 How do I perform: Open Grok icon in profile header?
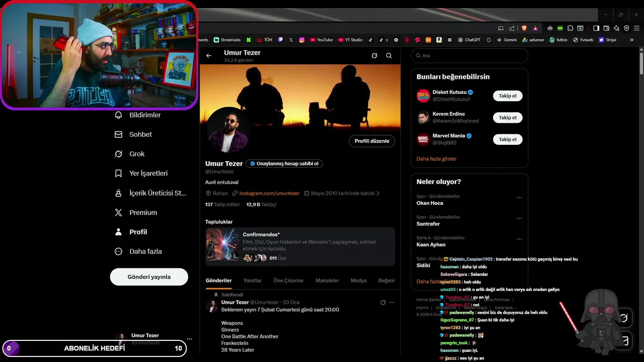(x=374, y=56)
